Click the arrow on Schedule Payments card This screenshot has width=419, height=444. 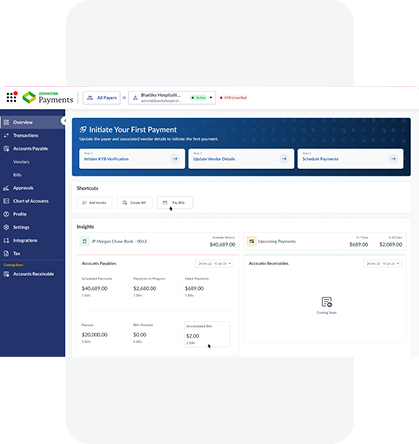coord(393,159)
